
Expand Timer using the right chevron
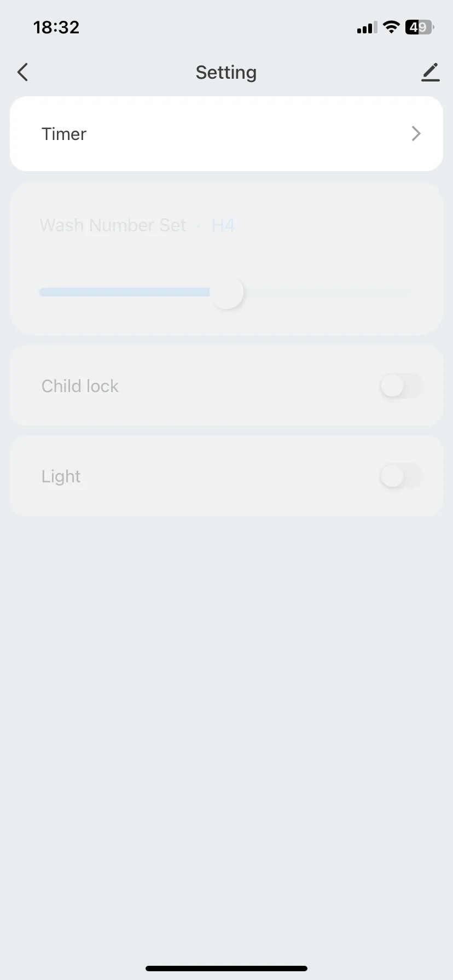(x=416, y=134)
